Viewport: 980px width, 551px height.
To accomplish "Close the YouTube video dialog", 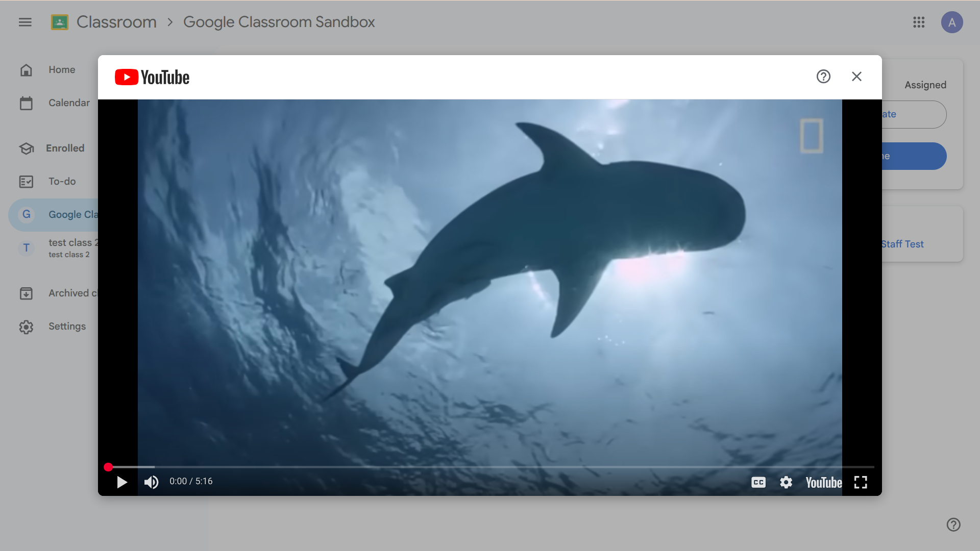I will pos(856,77).
